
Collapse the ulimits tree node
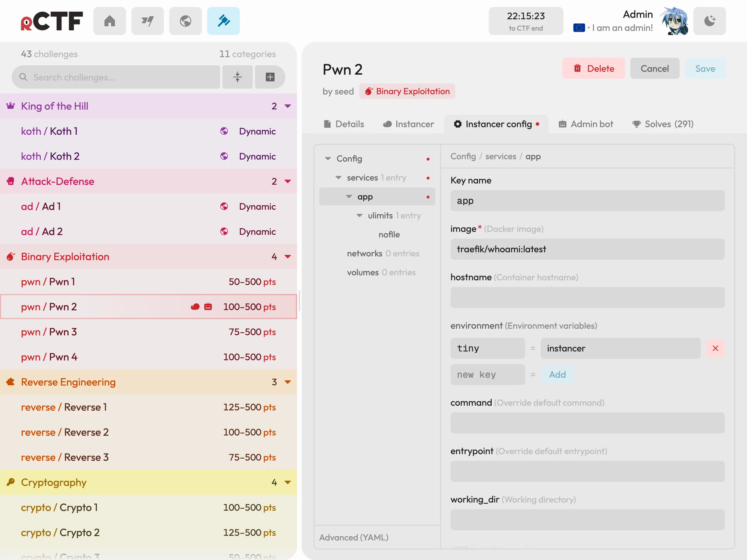coord(359,215)
